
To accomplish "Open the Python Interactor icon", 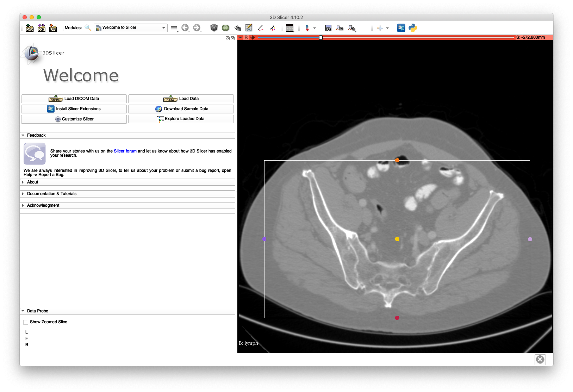I will (x=413, y=28).
